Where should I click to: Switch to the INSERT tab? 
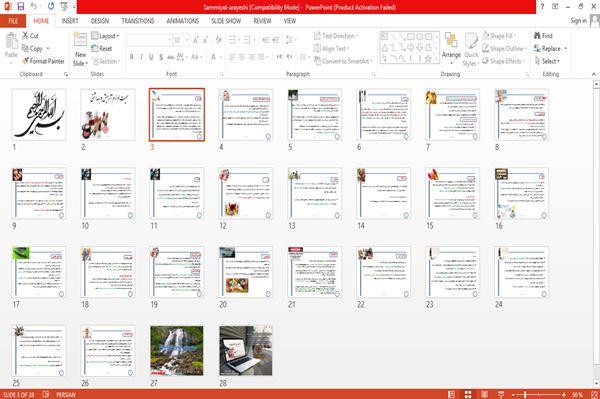coord(70,21)
